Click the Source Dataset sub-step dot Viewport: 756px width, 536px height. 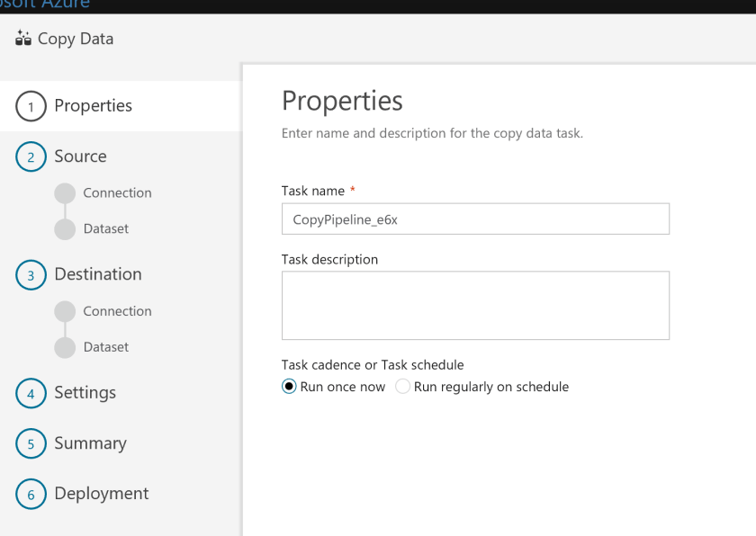point(64,228)
